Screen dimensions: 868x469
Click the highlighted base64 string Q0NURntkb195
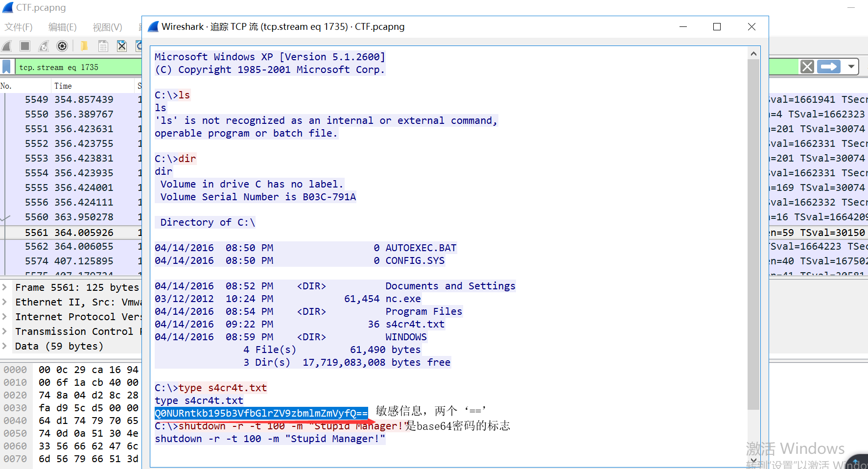(x=261, y=413)
